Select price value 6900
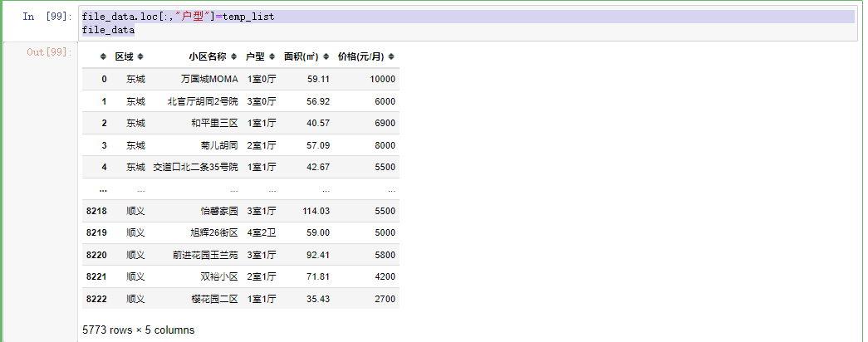868x342 pixels. 385,123
